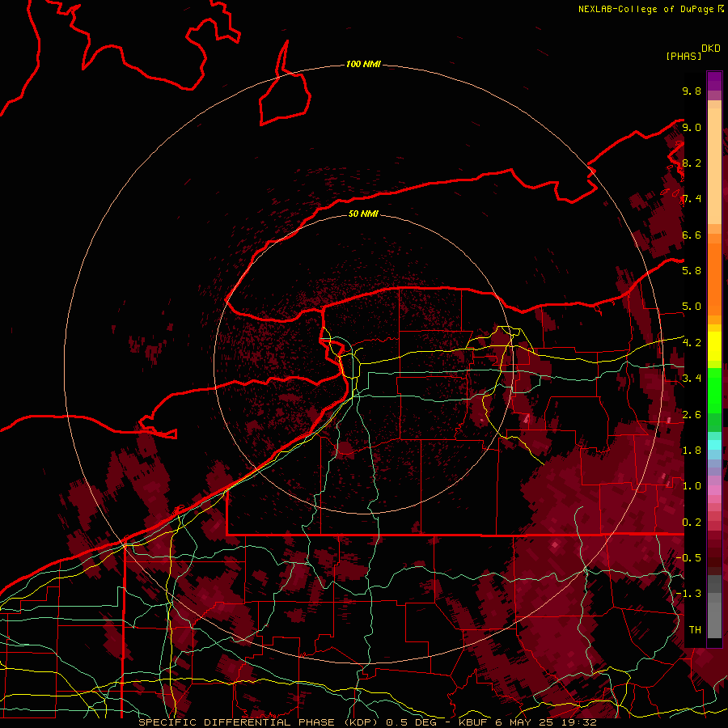Click the DKD label above the color bar
Screen dimensions: 728x728
pyautogui.click(x=711, y=49)
